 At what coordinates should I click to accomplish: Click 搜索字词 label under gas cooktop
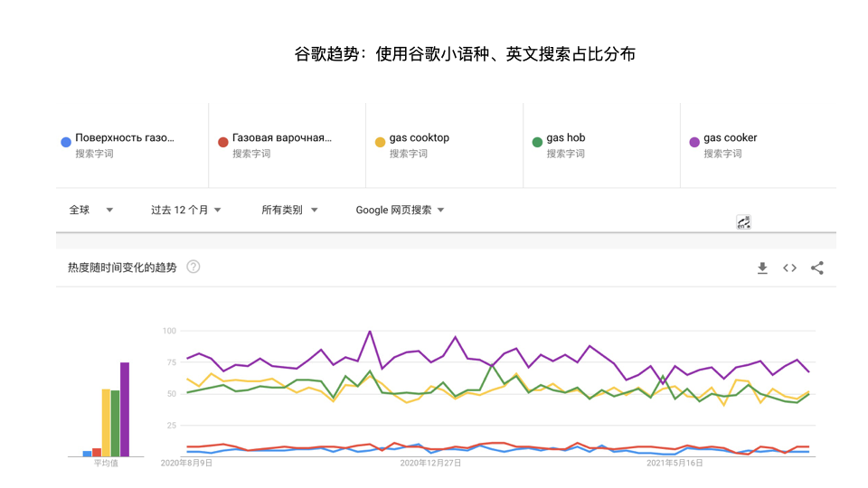click(408, 154)
